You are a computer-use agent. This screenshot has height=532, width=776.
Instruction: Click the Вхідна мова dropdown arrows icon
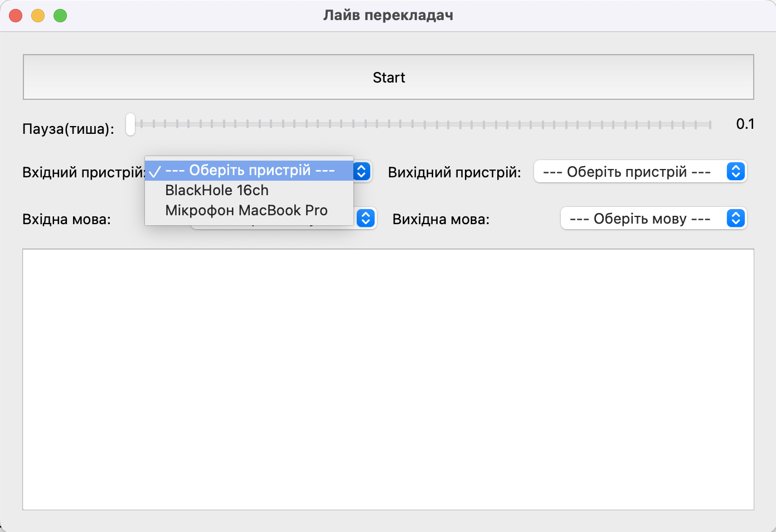(x=366, y=218)
